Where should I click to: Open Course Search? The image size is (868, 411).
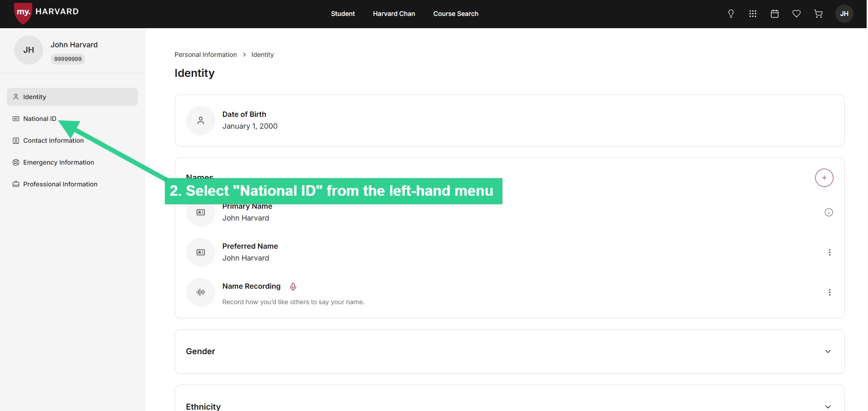[456, 14]
